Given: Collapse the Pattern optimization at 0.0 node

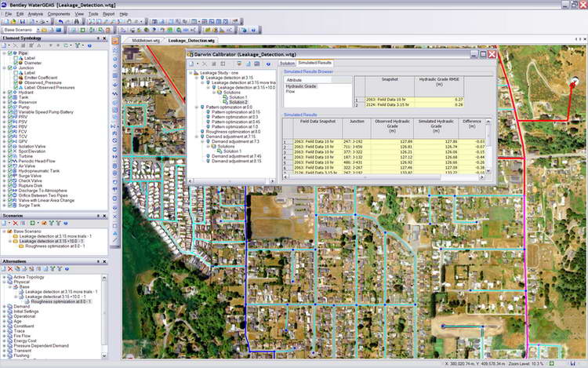Looking at the screenshot, I should (x=197, y=107).
